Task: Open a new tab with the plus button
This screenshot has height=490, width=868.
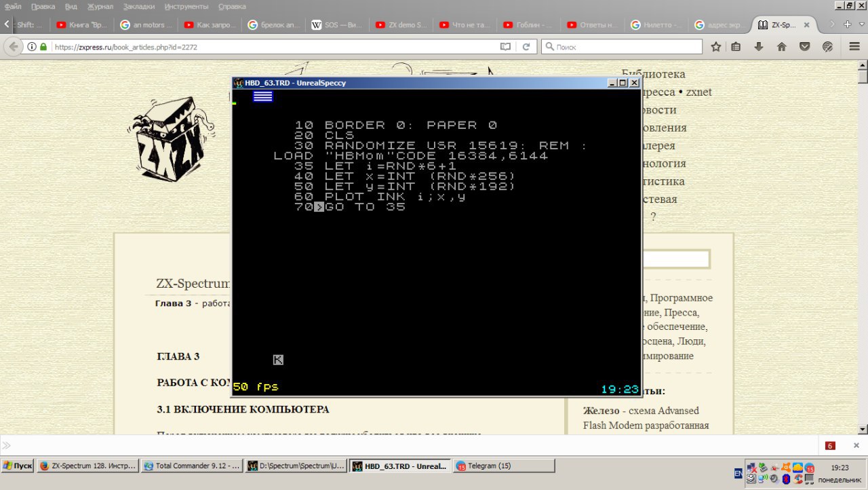Action: pos(848,24)
